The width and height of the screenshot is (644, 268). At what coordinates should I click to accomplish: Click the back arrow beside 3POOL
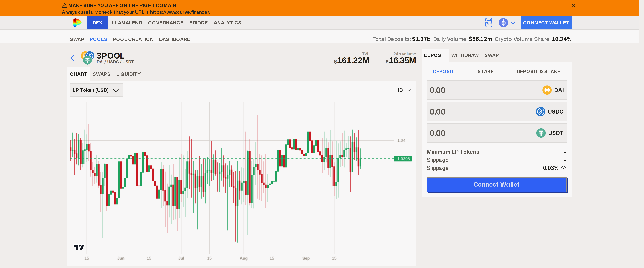(x=74, y=58)
